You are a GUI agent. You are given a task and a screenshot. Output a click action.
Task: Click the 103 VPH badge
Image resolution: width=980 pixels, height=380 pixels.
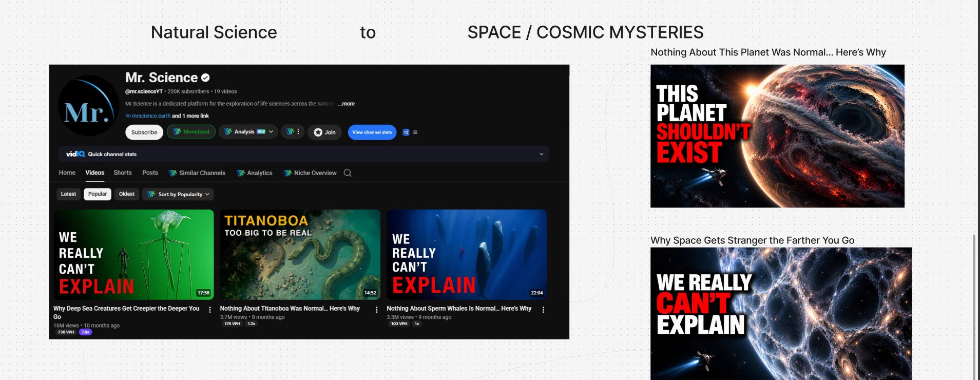point(399,324)
